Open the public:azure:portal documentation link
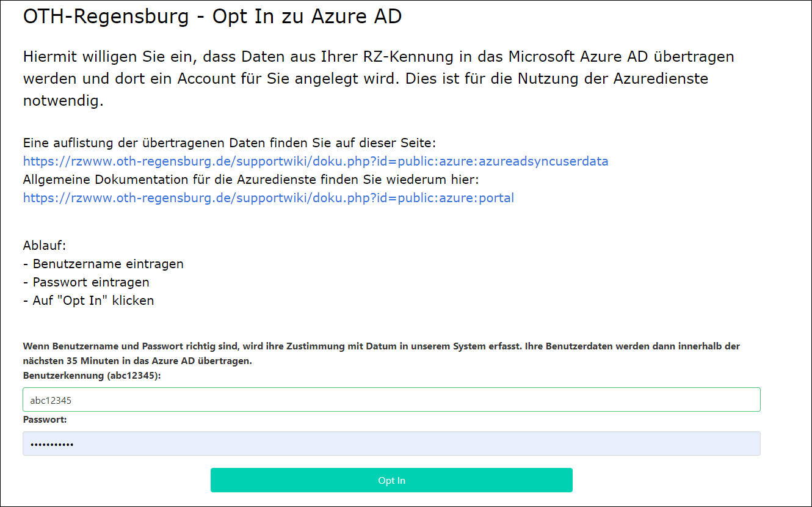The height and width of the screenshot is (507, 812). [x=269, y=198]
